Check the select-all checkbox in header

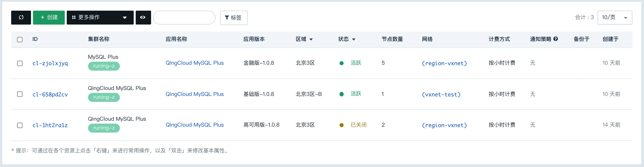coord(20,39)
